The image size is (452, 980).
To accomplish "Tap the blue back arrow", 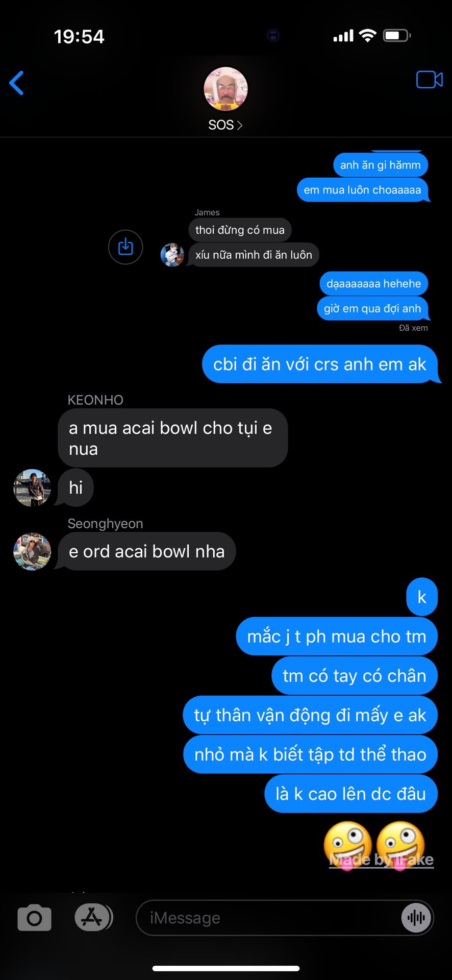I will click(x=17, y=83).
